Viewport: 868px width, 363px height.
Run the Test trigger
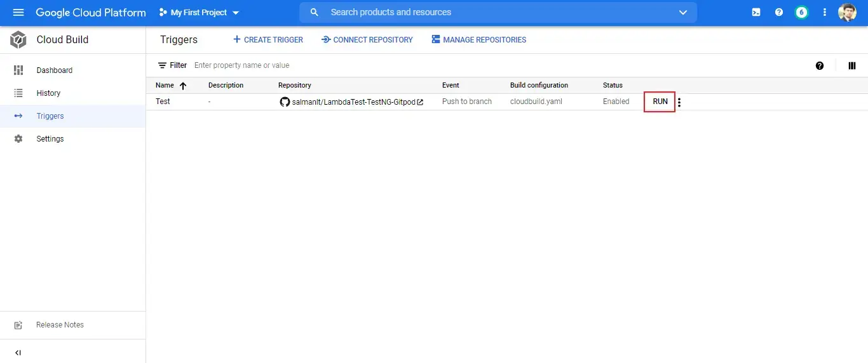pos(660,102)
